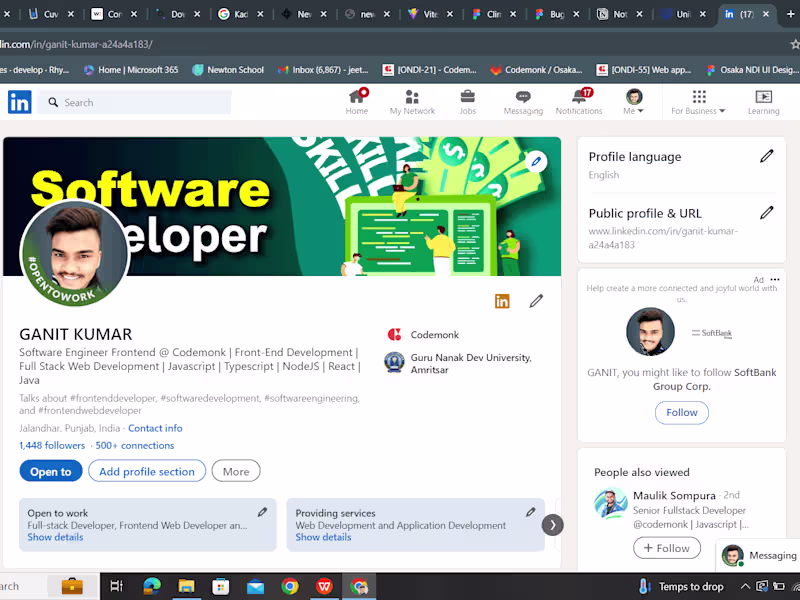
Task: Open a new browser tab
Action: (x=790, y=14)
